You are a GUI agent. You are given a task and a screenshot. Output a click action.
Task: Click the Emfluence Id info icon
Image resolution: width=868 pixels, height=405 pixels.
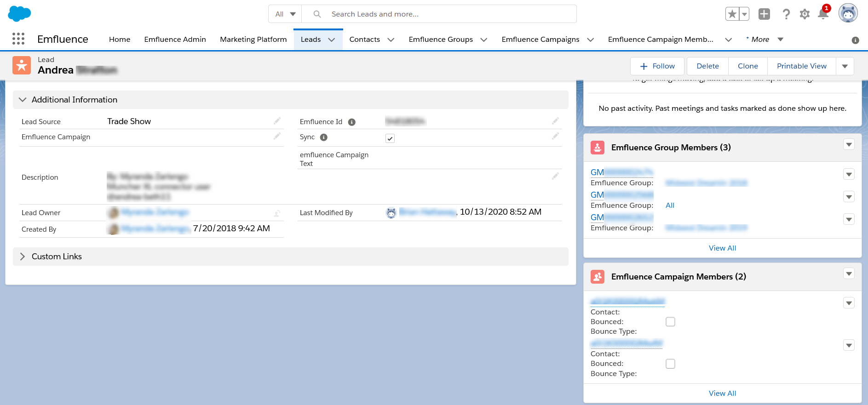pyautogui.click(x=352, y=122)
